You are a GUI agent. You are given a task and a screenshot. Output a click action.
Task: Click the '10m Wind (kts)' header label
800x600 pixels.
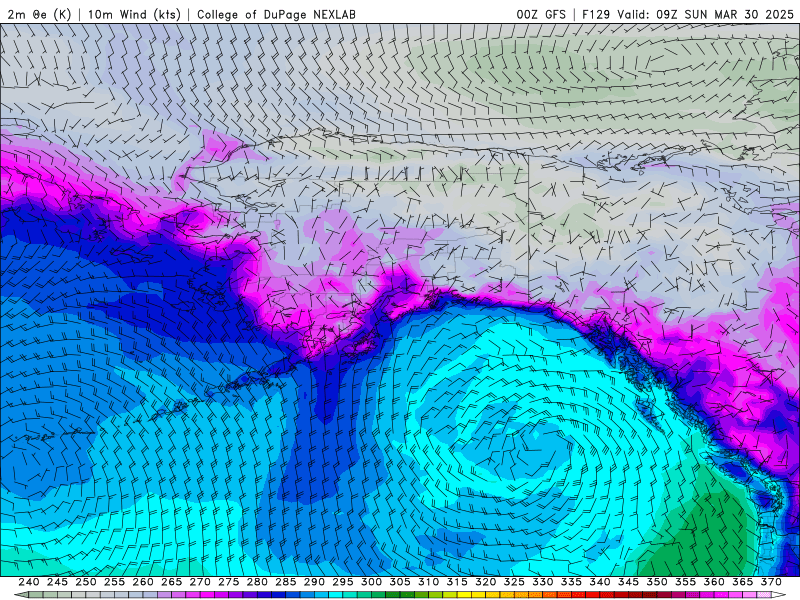tap(134, 14)
